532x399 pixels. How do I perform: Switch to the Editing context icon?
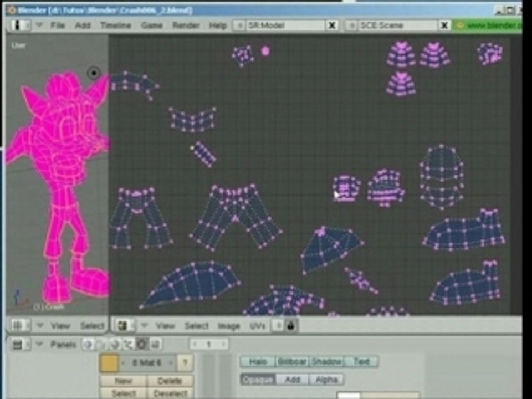click(142, 345)
